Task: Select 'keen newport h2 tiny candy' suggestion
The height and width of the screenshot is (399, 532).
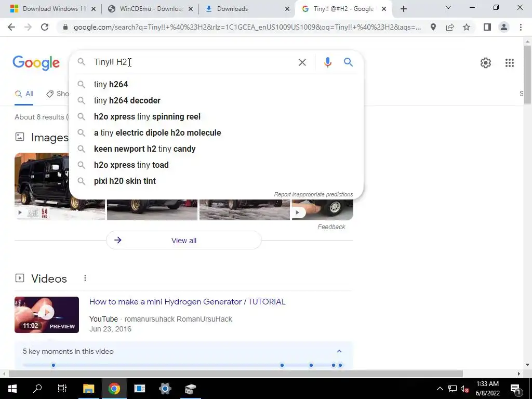Action: click(216, 149)
